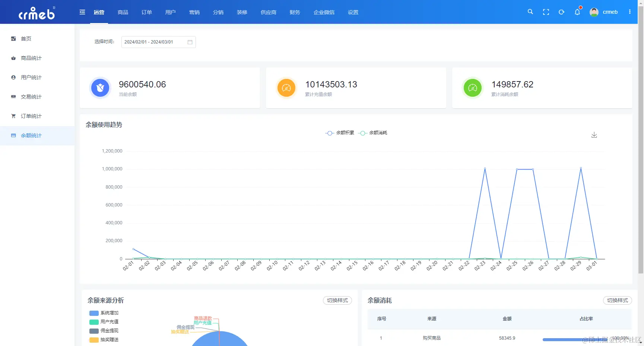This screenshot has width=644, height=346.
Task: Click the 购买商品 percentage progress bar
Action: click(574, 339)
